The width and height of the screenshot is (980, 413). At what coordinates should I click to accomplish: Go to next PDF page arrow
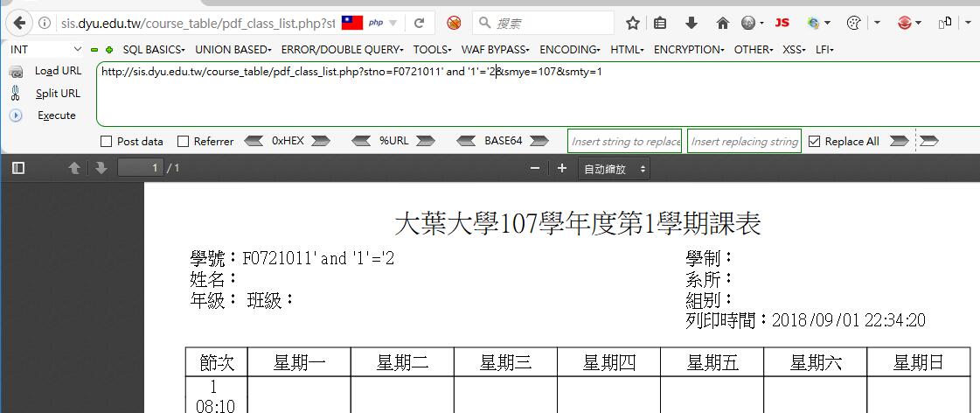(x=101, y=168)
